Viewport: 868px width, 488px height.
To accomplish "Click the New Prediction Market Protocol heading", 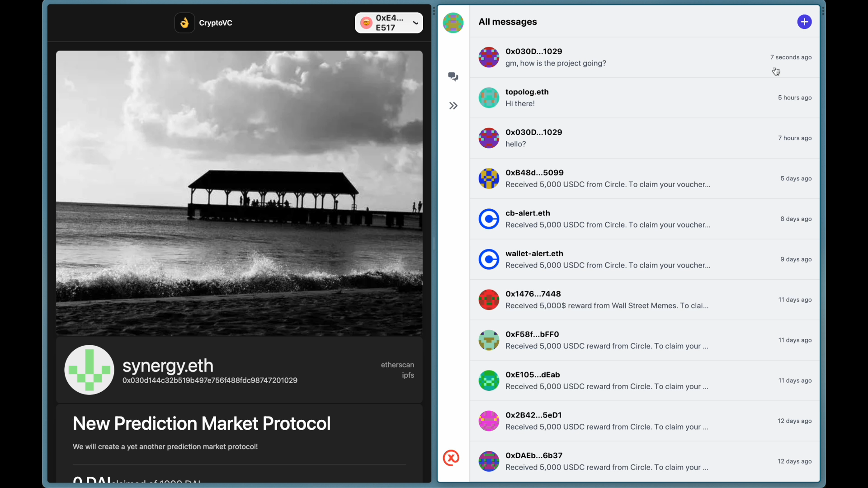I will (202, 423).
